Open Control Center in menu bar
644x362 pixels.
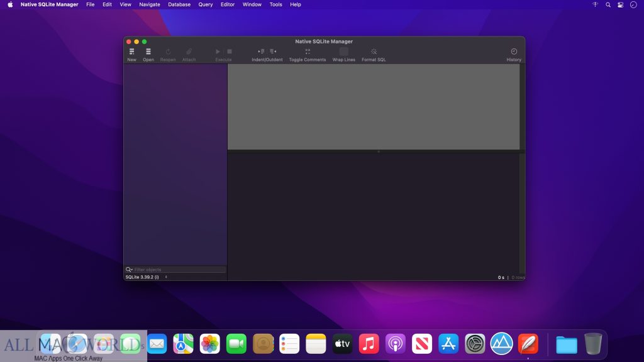coord(621,4)
